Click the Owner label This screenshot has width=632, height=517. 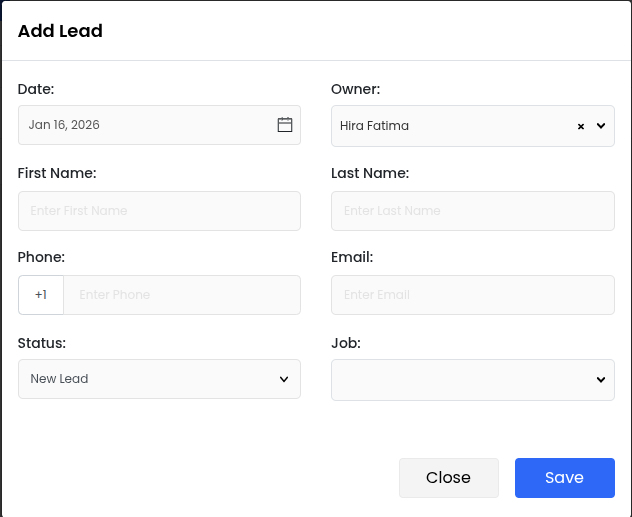355,89
